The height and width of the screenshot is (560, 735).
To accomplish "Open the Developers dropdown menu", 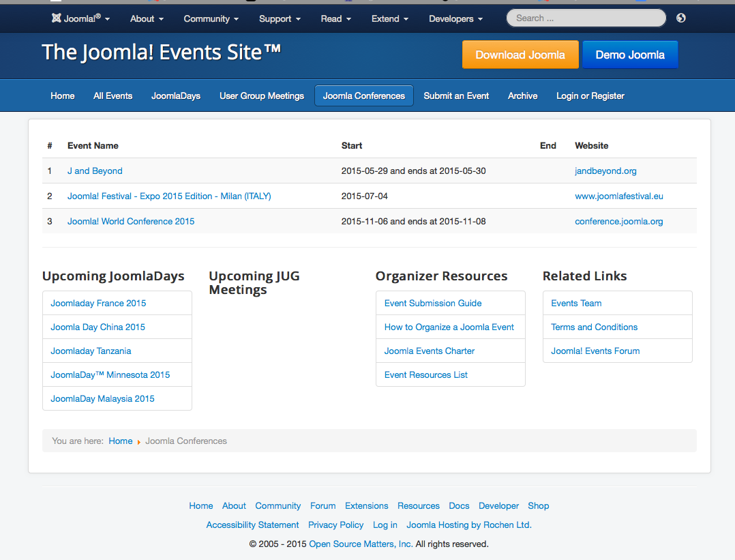I will click(x=455, y=19).
